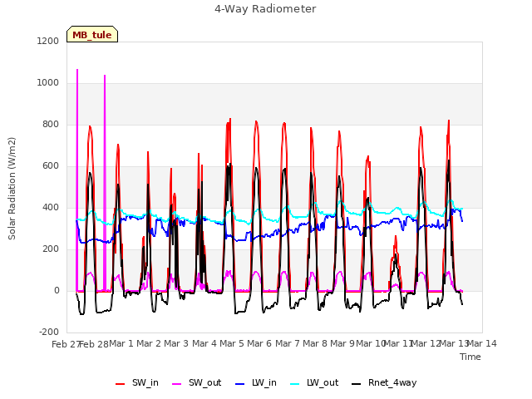Toggle the SW_out legend entry
Viewport: 532px width, 399px height.
[197, 382]
